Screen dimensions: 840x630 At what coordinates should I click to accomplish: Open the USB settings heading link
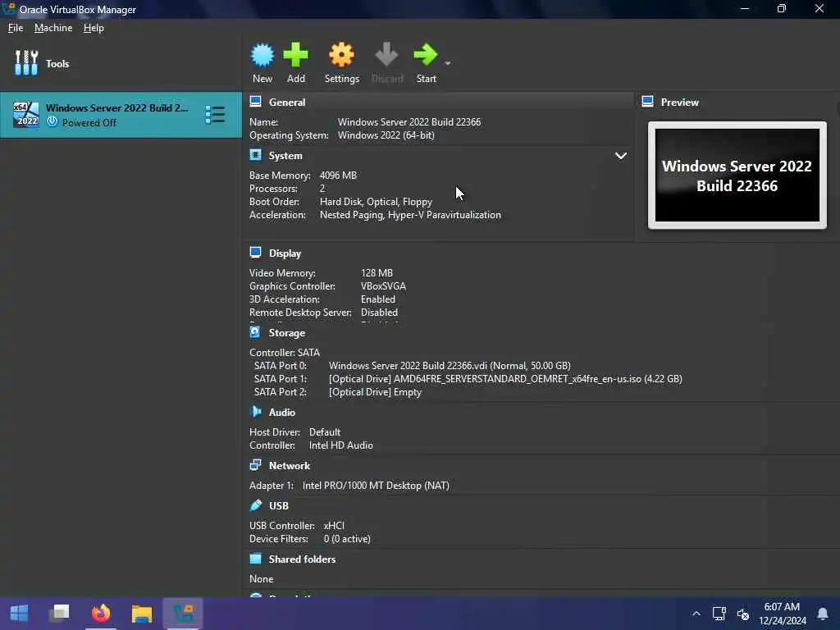click(x=279, y=505)
